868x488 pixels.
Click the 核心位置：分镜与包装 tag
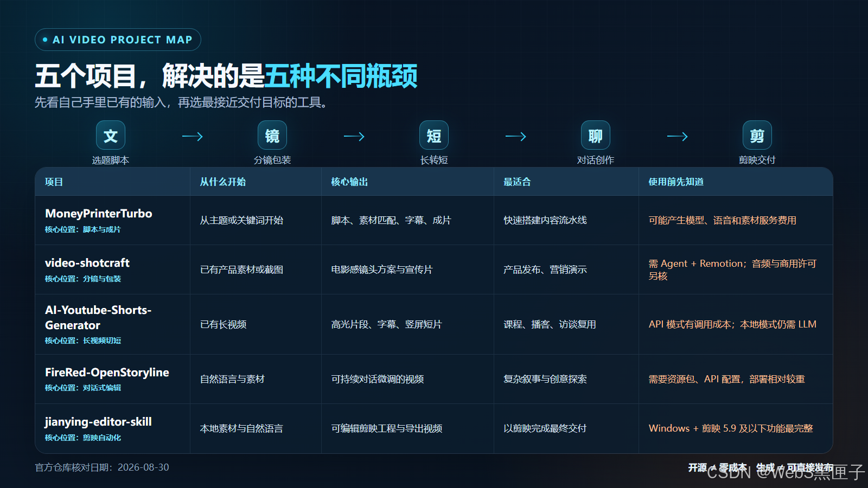[x=83, y=279]
